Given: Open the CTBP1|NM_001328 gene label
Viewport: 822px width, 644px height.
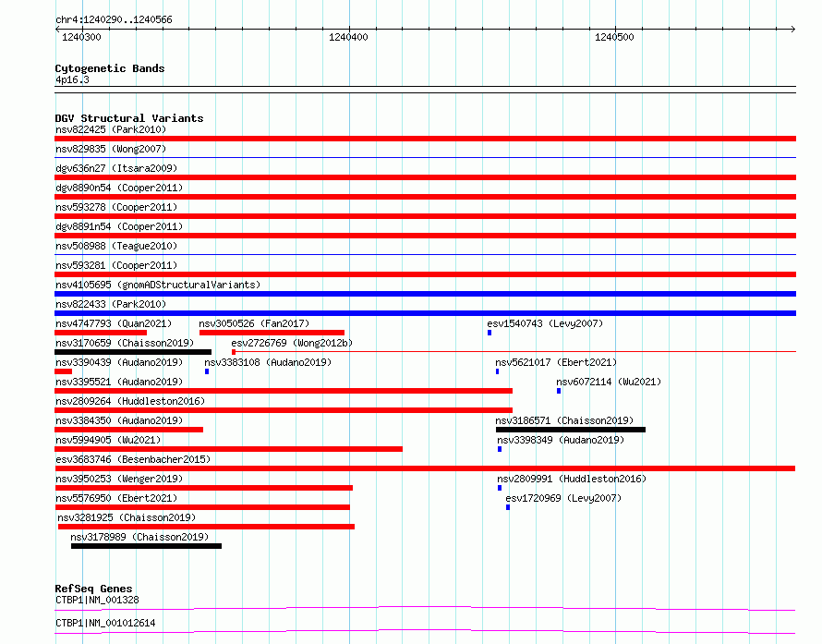Looking at the screenshot, I should click(97, 600).
